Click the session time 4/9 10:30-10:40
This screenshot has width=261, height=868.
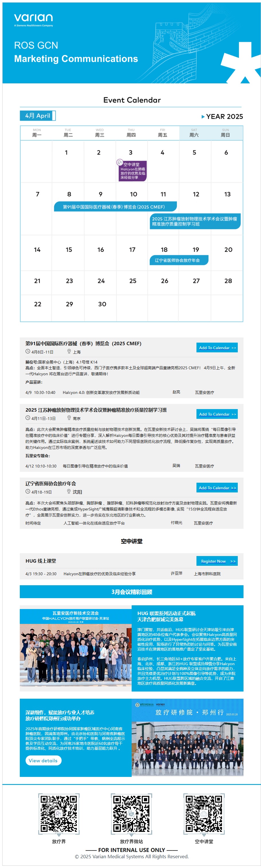[x=40, y=392]
